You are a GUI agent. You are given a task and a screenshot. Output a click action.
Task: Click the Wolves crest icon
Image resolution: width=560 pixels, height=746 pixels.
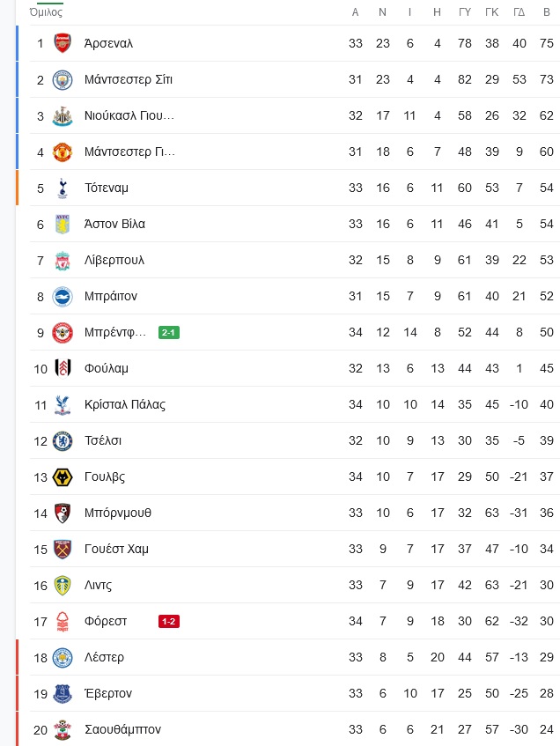point(63,477)
